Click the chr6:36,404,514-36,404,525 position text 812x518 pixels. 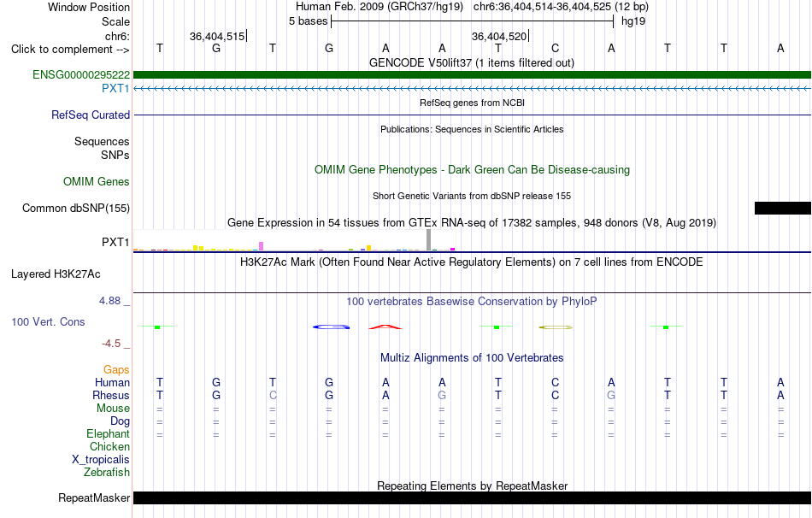pos(561,7)
